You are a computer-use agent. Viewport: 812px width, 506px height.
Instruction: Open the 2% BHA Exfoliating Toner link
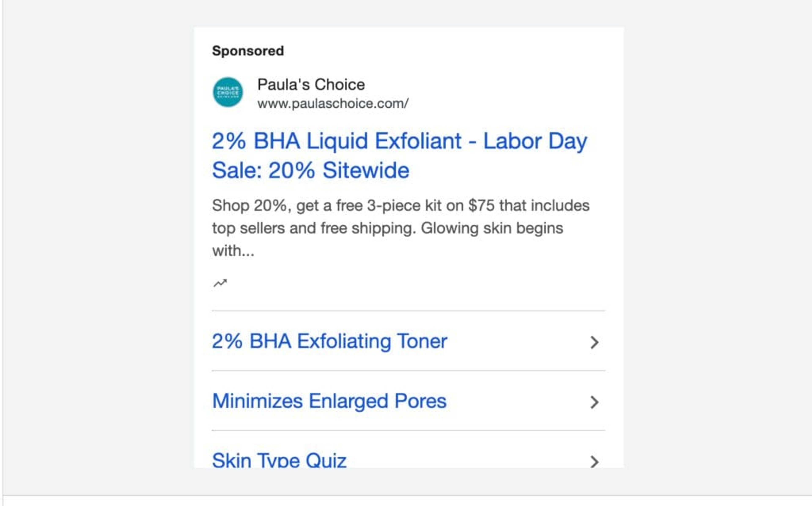329,341
